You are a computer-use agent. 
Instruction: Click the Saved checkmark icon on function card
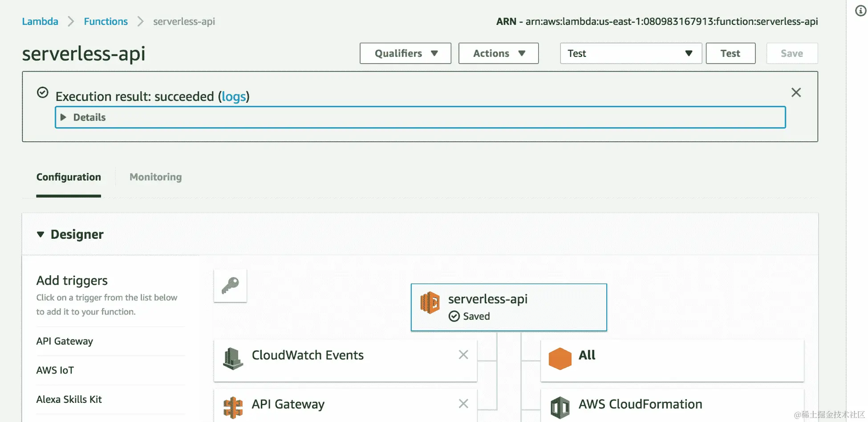454,316
